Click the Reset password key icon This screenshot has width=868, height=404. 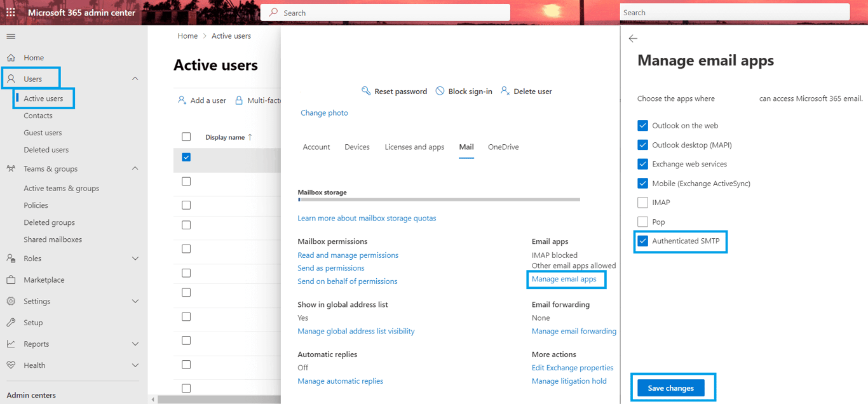pos(366,91)
